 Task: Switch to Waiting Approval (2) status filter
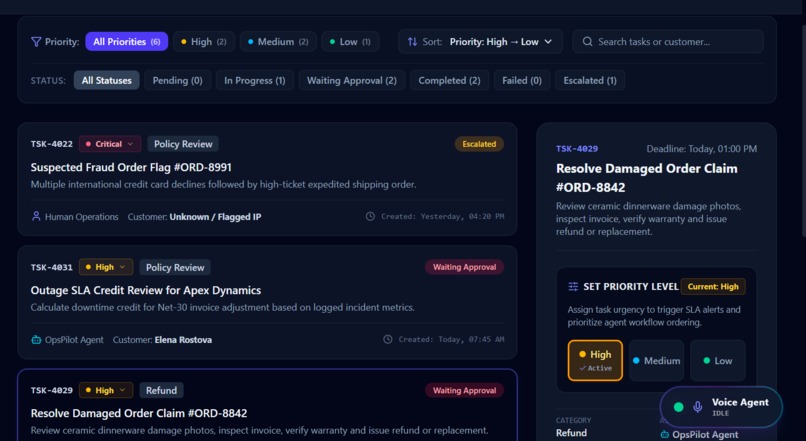tap(352, 80)
